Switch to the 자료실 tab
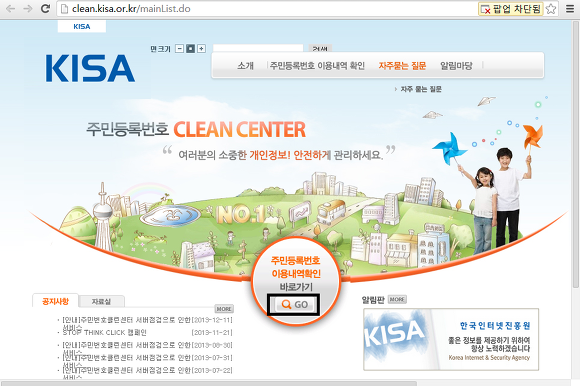The image size is (580, 386). (101, 302)
